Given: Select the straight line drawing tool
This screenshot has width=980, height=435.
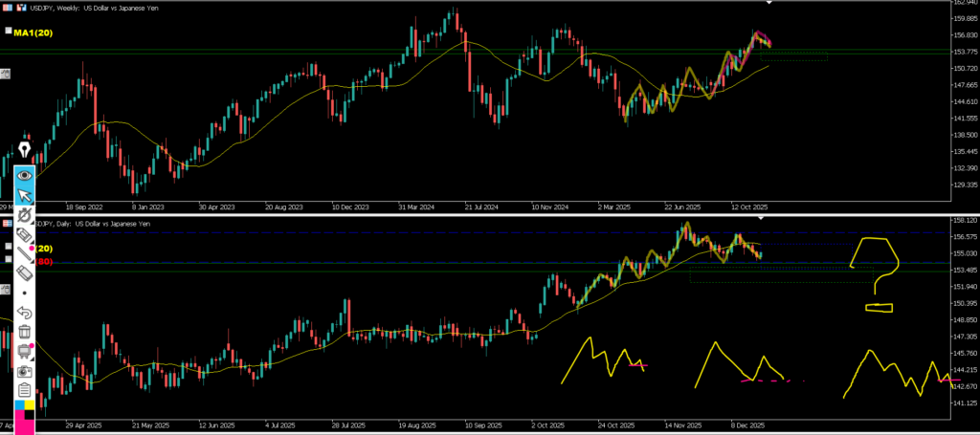Looking at the screenshot, I should (25, 253).
